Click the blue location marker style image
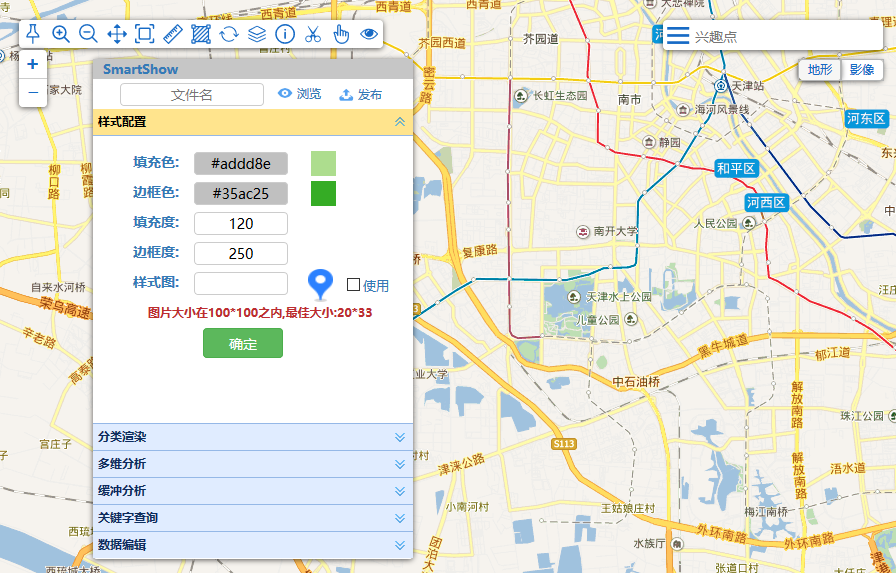This screenshot has width=896, height=573. click(320, 285)
